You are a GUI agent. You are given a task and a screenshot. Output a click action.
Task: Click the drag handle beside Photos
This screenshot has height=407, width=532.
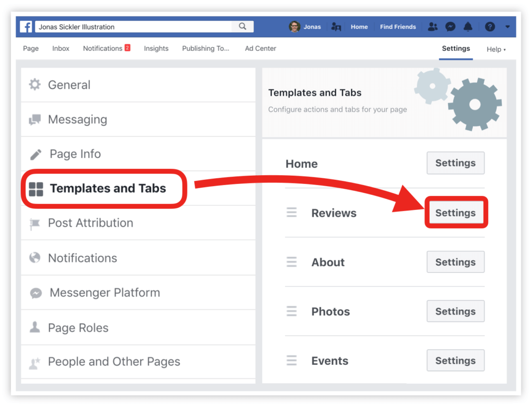coord(292,311)
